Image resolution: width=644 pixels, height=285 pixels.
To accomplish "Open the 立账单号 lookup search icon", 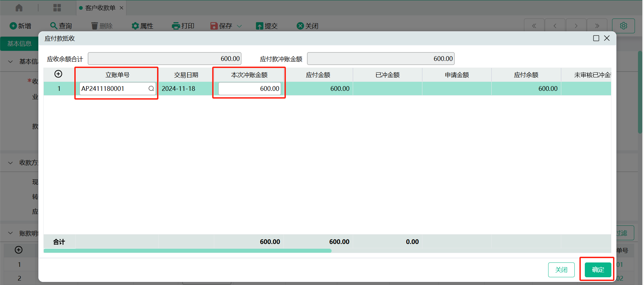I will (x=151, y=88).
